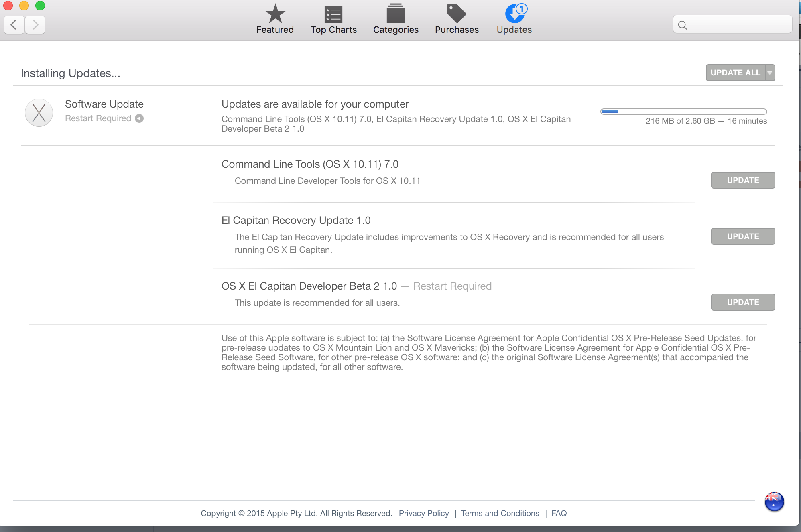The height and width of the screenshot is (532, 801).
Task: Open the Privacy Policy link
Action: click(424, 513)
